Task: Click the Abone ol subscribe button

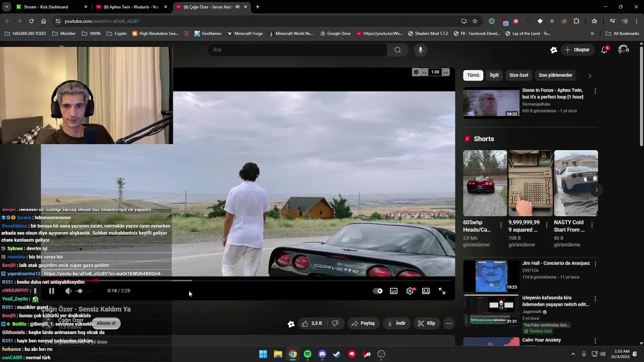Action: pos(106,323)
